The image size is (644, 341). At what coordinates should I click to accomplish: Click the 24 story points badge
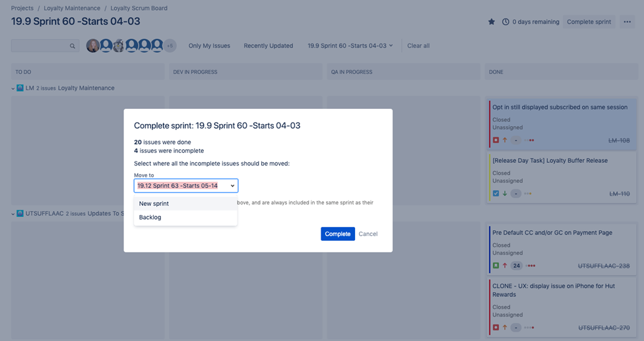pyautogui.click(x=516, y=266)
